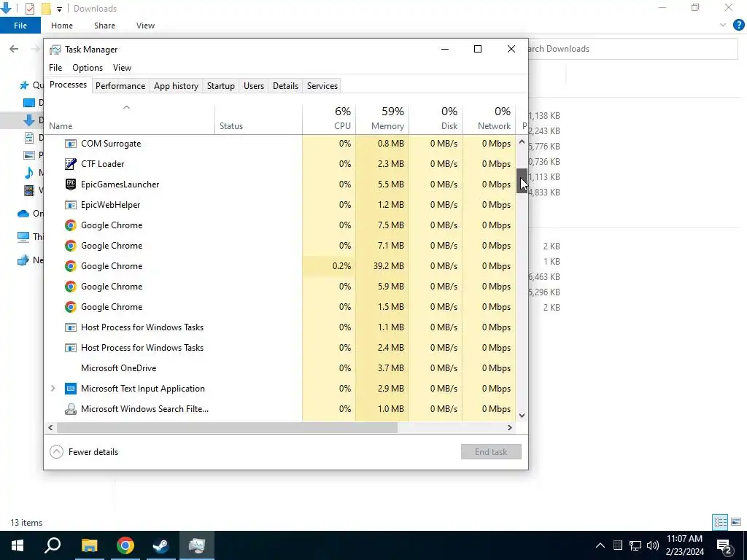Sort processes by Disk column
The width and height of the screenshot is (747, 560).
coord(436,118)
